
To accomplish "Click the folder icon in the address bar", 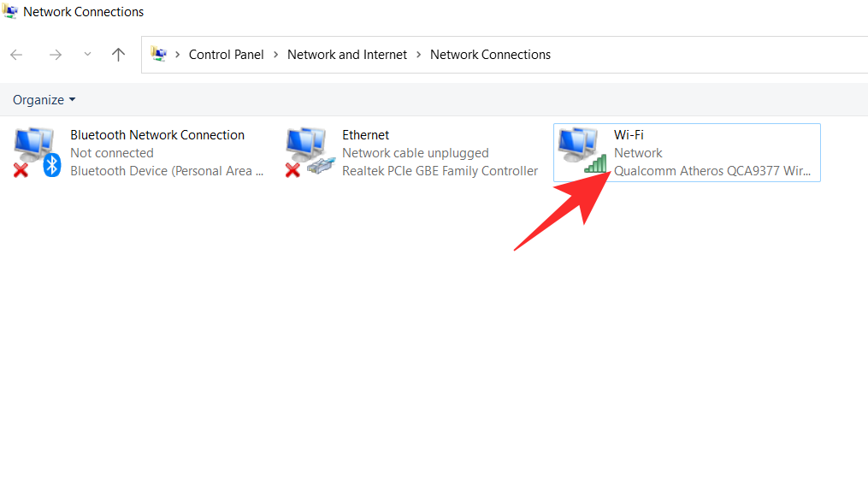I will coord(158,54).
